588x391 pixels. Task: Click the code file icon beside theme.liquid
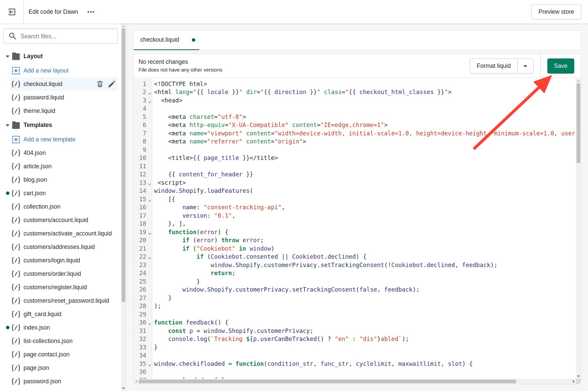[x=15, y=111]
